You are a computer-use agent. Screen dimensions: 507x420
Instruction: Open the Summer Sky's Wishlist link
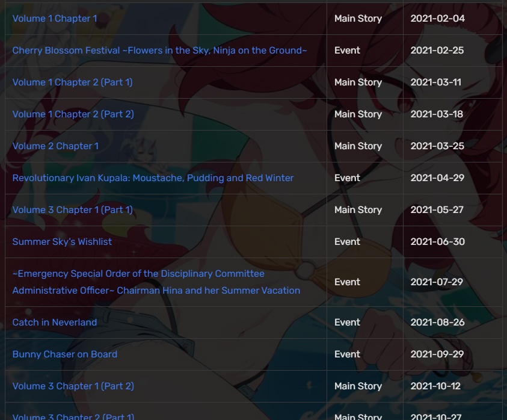(62, 242)
